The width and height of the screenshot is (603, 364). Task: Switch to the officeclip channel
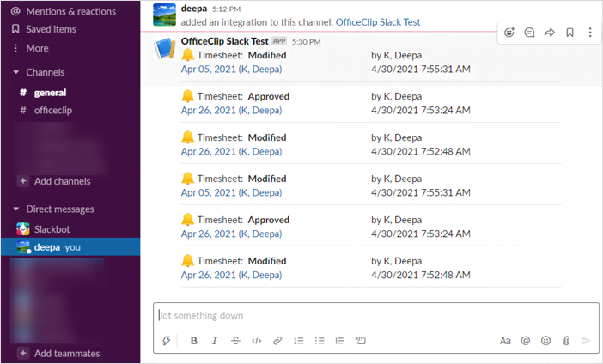click(53, 111)
